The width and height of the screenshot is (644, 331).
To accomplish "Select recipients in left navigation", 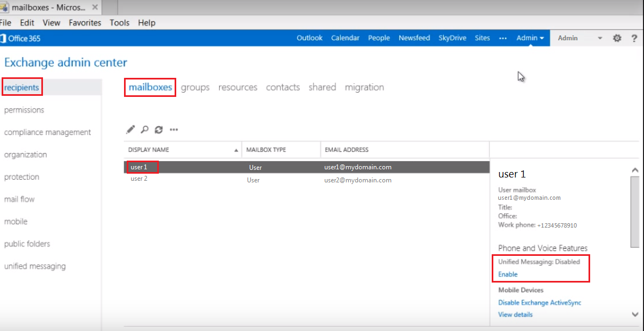I will pos(22,88).
